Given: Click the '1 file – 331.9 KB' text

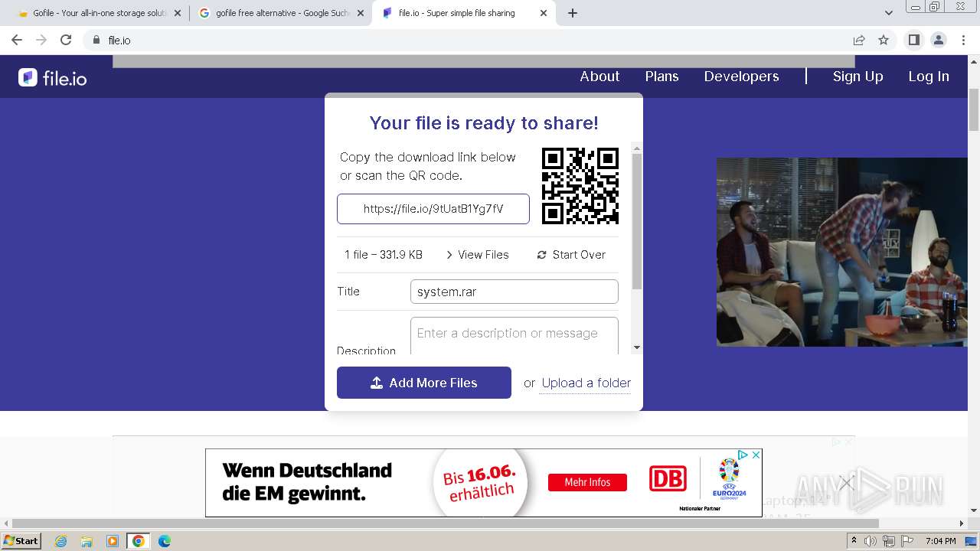Looking at the screenshot, I should [384, 255].
